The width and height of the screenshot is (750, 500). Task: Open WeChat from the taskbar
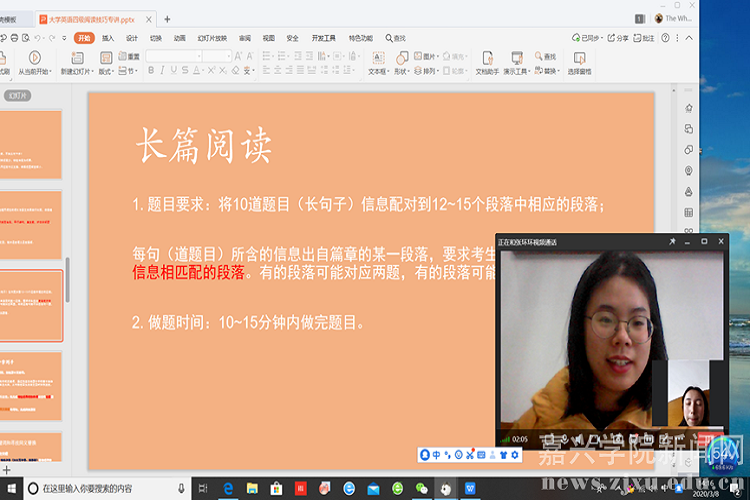click(421, 488)
